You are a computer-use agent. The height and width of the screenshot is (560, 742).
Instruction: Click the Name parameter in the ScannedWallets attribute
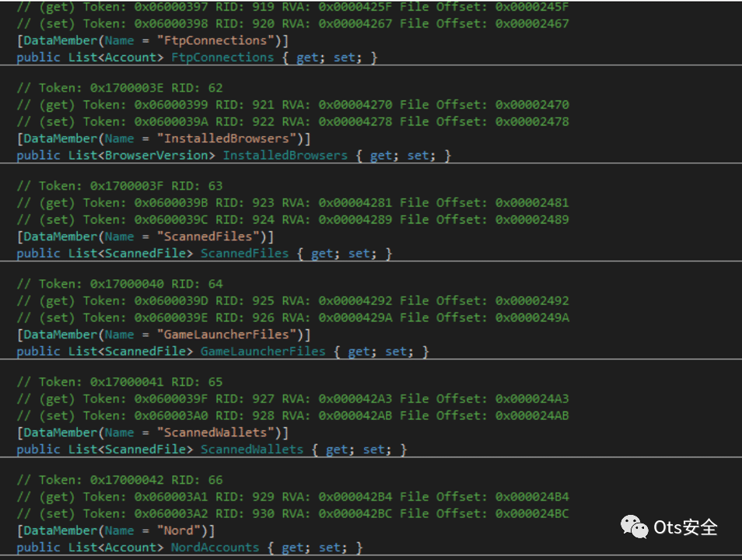[x=119, y=432]
